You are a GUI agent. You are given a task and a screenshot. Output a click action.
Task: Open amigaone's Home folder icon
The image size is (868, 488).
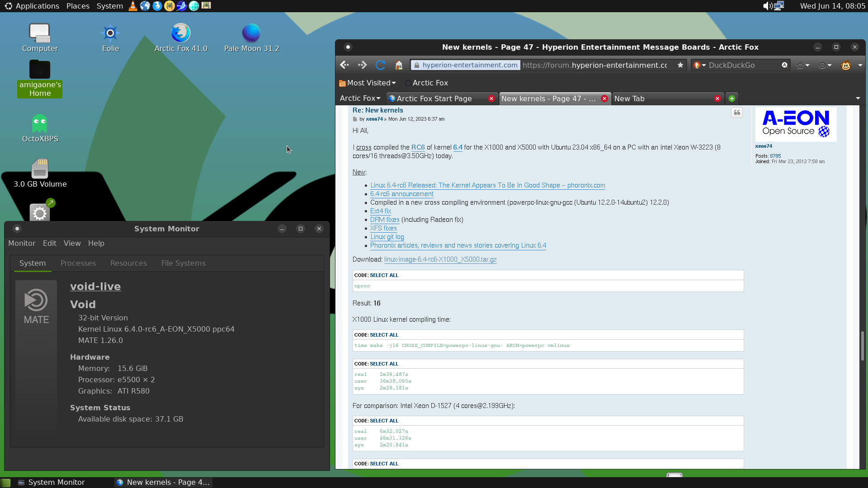[40, 79]
